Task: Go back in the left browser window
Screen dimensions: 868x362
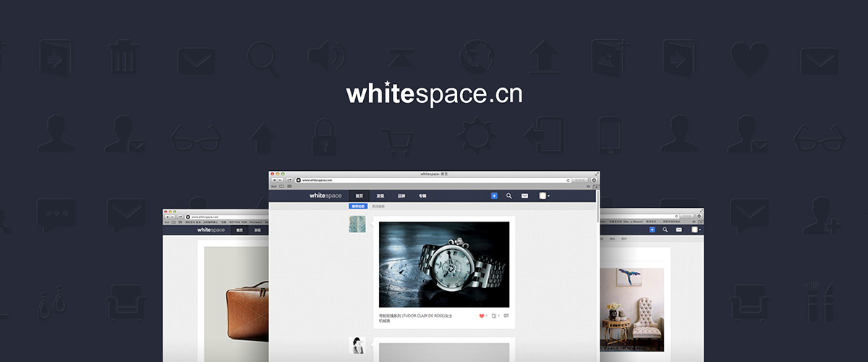Action: tap(168, 216)
